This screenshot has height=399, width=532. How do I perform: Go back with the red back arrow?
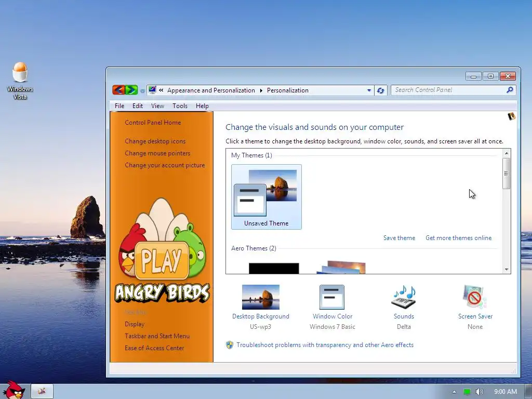[118, 90]
